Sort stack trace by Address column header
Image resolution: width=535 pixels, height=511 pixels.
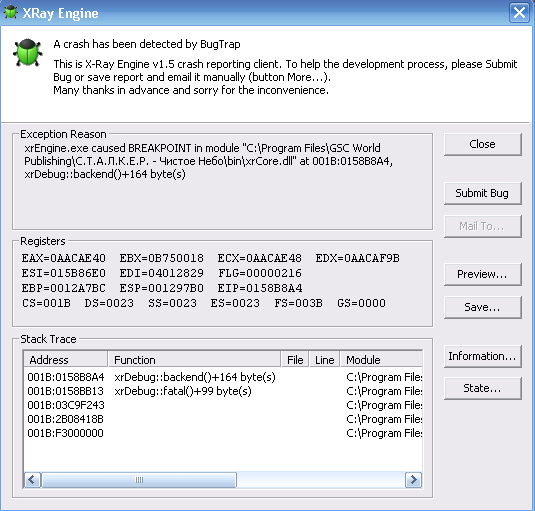click(x=66, y=360)
